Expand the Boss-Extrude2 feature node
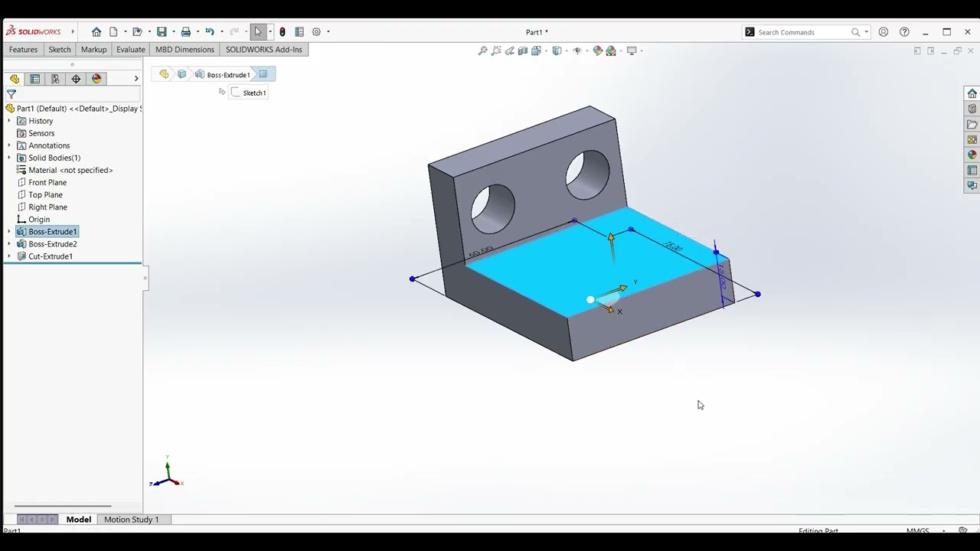 (9, 244)
